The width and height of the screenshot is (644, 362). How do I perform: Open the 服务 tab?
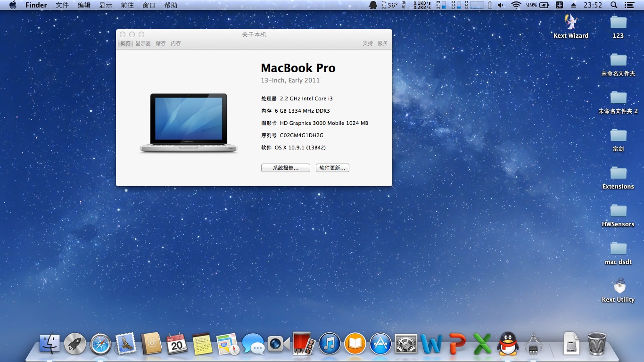[x=383, y=43]
